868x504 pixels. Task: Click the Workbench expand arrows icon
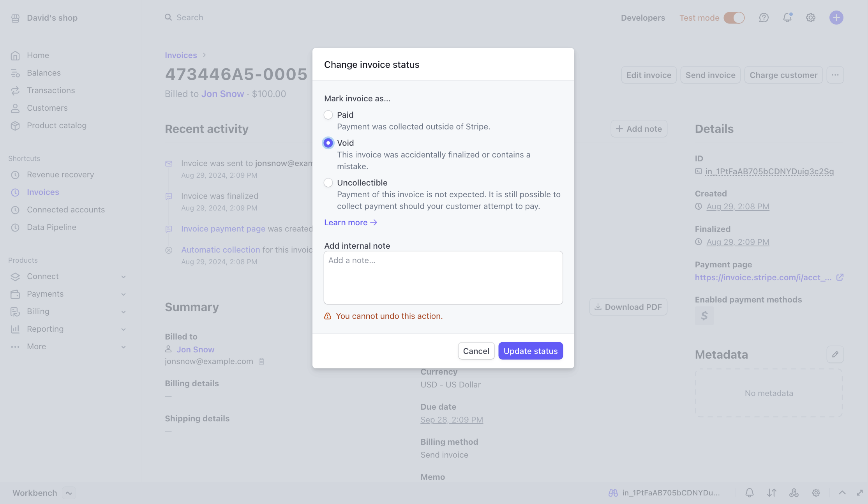(x=859, y=493)
